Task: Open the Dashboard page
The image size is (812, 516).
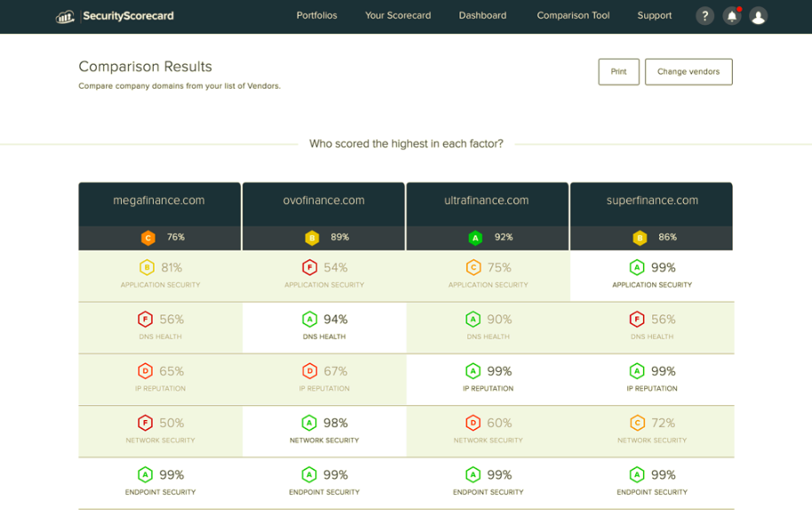Action: [x=482, y=15]
